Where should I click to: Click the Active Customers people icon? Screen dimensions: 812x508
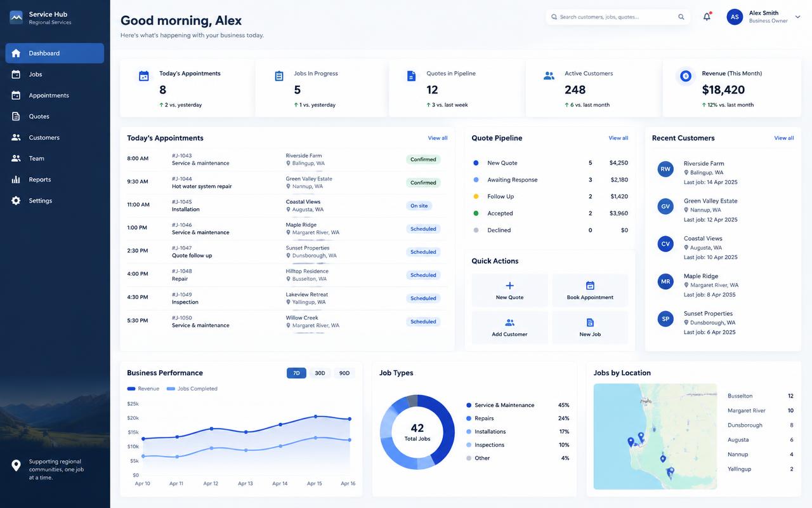point(549,76)
